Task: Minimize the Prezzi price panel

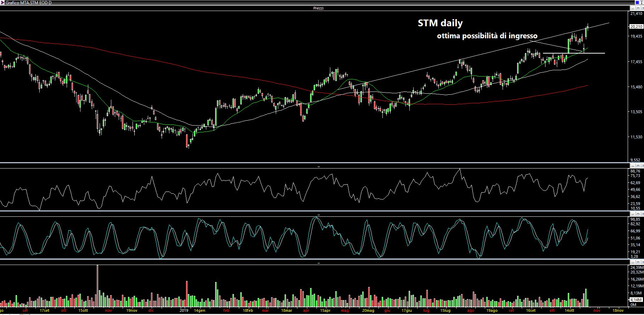Action: pos(633,8)
